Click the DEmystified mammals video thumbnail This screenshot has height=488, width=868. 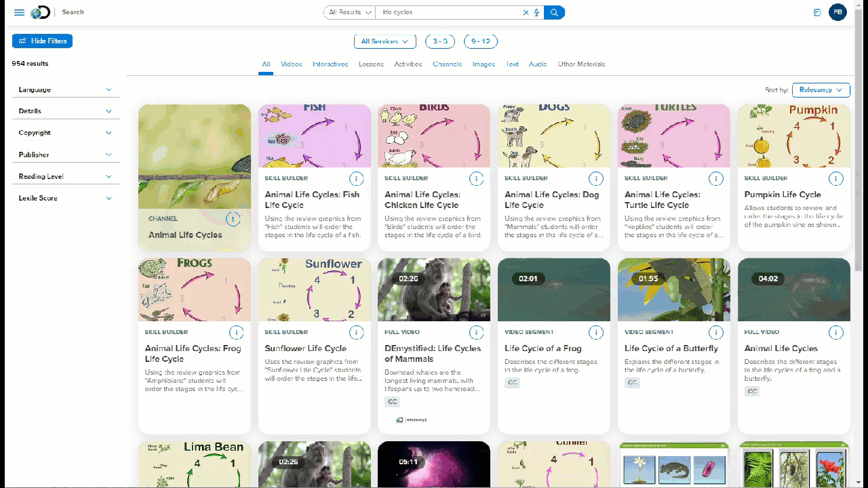(433, 289)
